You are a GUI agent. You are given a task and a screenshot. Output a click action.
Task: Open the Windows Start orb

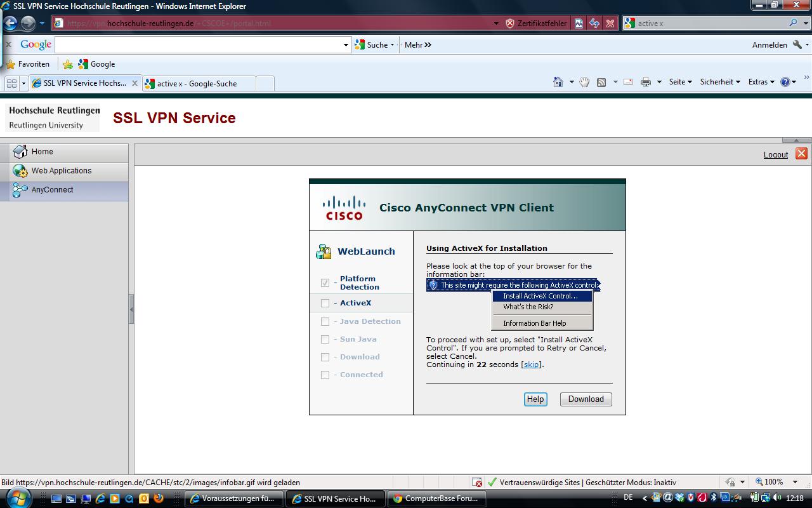(18, 497)
